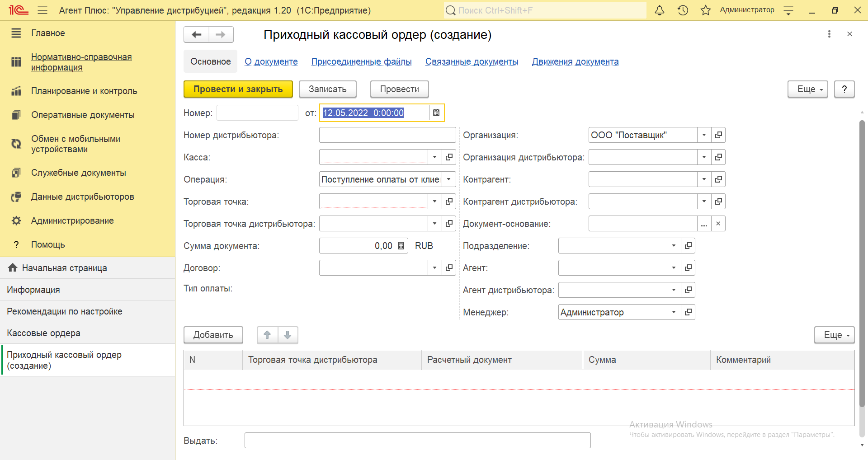Expand the Подразделение dropdown

[x=674, y=246]
